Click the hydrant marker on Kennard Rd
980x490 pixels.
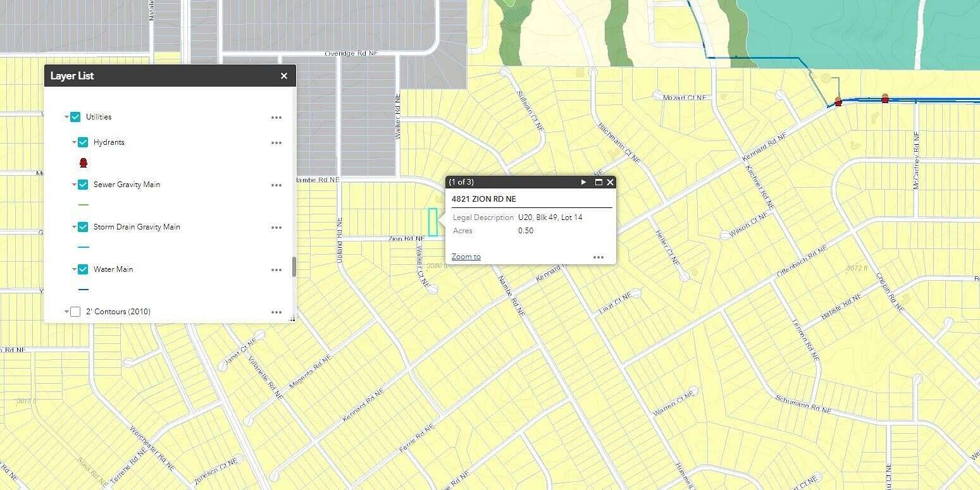[838, 101]
